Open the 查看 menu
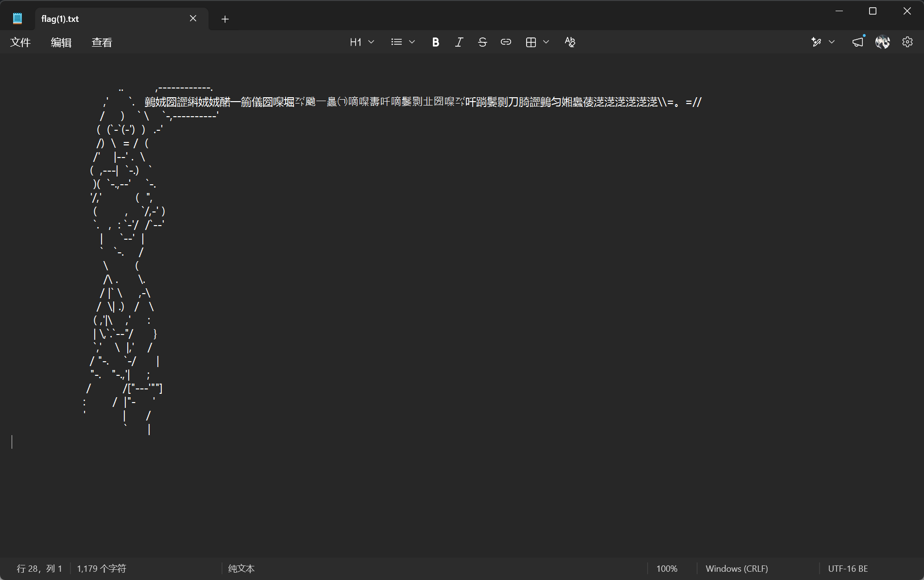This screenshot has height=580, width=924. [x=102, y=42]
